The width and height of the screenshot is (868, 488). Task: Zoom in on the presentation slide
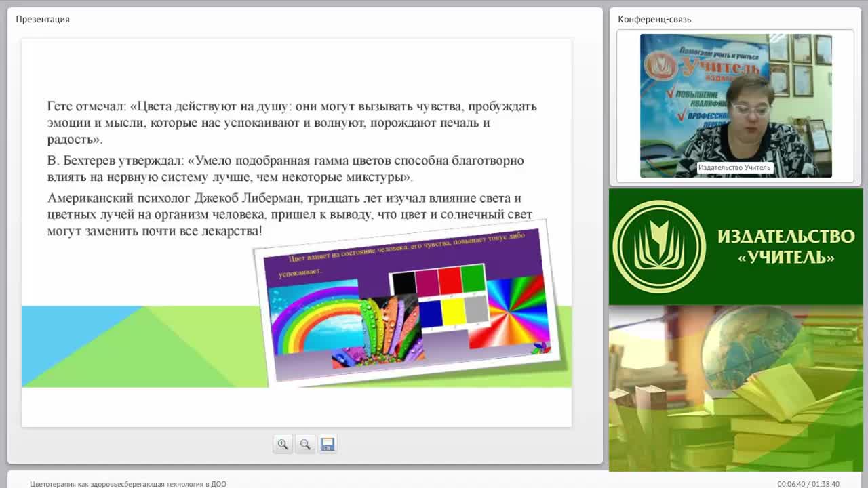click(283, 444)
